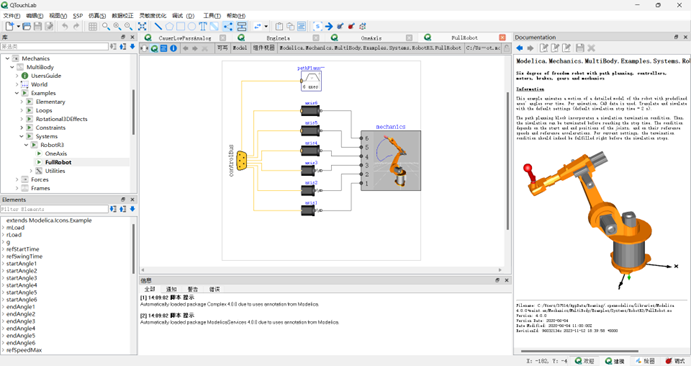Select OneAxis in the library tree
Screen dimensions: 691x366
(x=56, y=153)
